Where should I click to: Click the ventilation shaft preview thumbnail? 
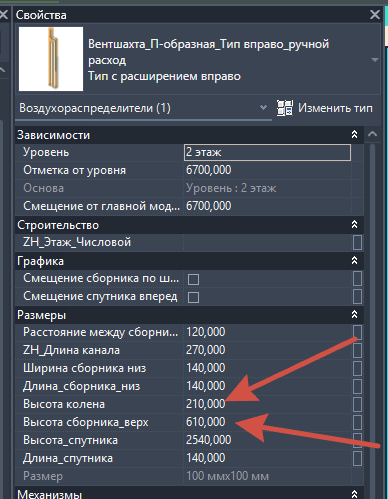(51, 59)
